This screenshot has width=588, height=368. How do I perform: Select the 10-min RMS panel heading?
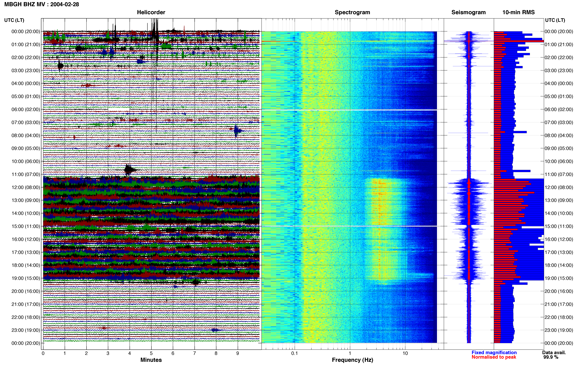click(x=518, y=12)
